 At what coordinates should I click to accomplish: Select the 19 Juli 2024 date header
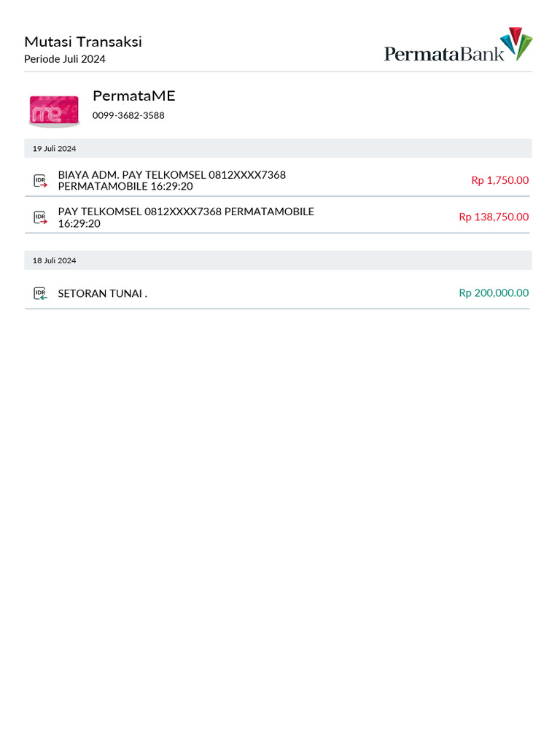[54, 148]
